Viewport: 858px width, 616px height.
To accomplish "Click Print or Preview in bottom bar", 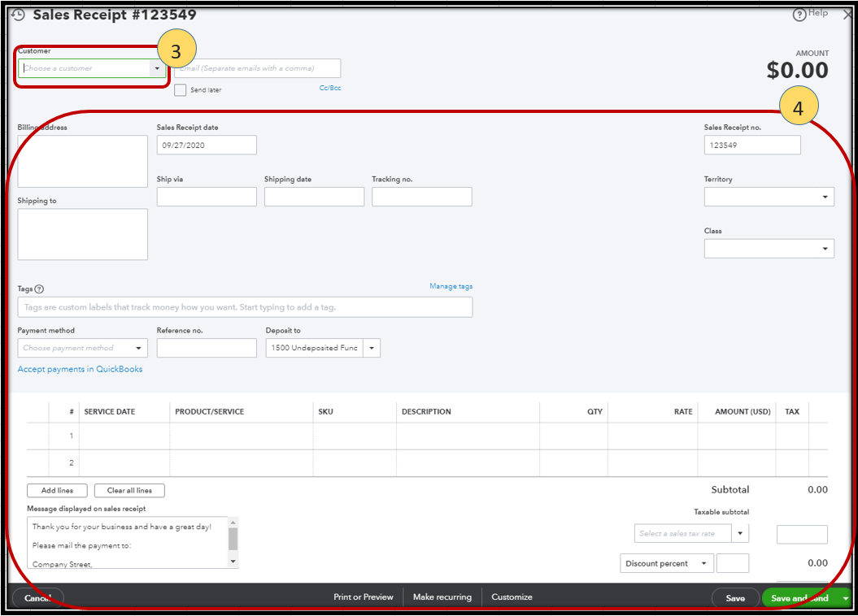I will click(x=363, y=597).
